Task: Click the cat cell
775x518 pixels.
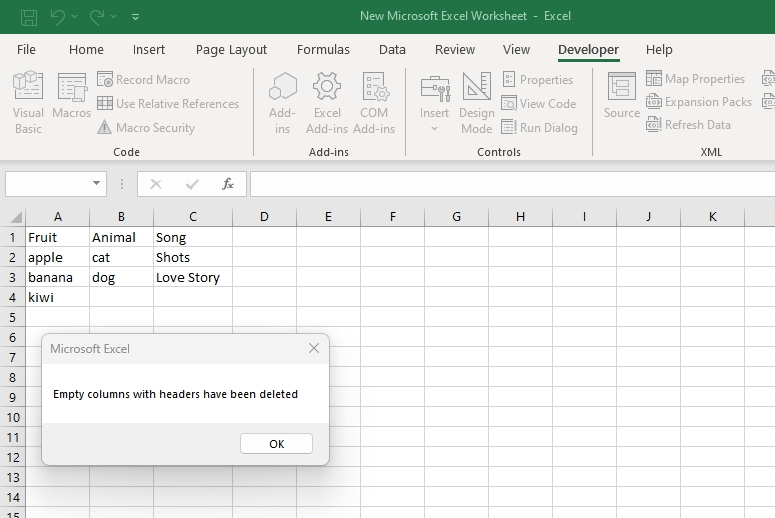Action: 121,257
